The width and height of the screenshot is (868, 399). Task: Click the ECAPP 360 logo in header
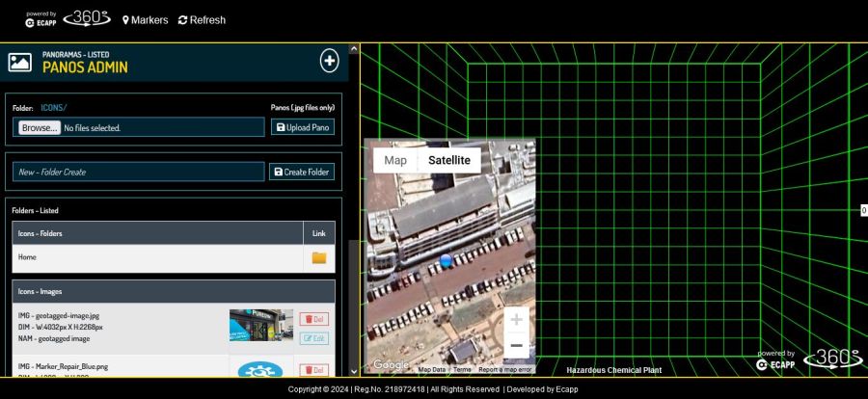[68, 19]
